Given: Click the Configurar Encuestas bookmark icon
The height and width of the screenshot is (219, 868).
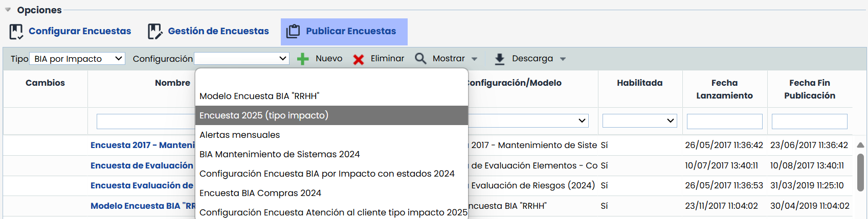Looking at the screenshot, I should [x=16, y=32].
